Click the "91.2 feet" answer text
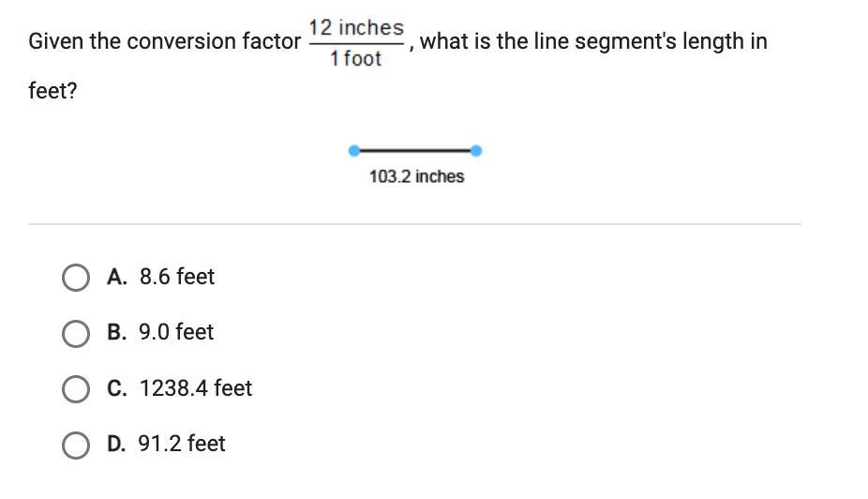The height and width of the screenshot is (499, 868). pyautogui.click(x=182, y=444)
